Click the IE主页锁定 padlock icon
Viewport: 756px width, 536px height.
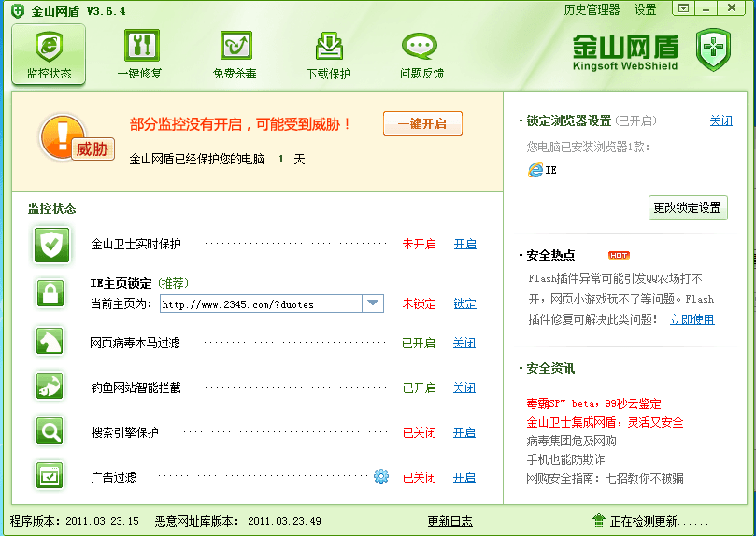[50, 293]
